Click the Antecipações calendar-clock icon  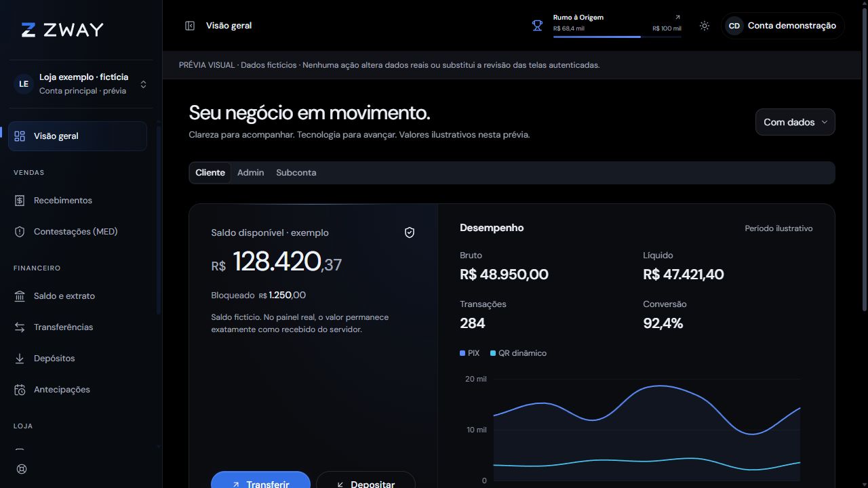coord(20,390)
